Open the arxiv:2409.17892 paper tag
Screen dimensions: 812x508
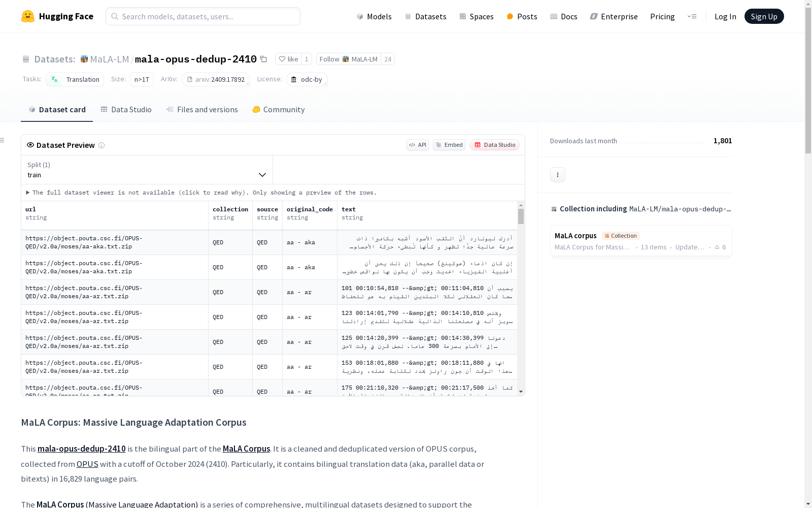click(216, 79)
